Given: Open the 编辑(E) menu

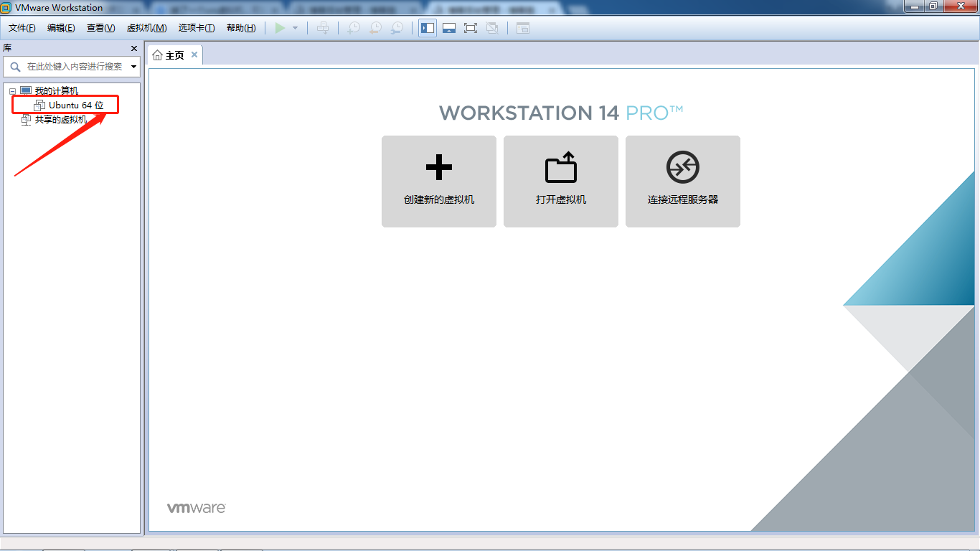Looking at the screenshot, I should point(61,28).
